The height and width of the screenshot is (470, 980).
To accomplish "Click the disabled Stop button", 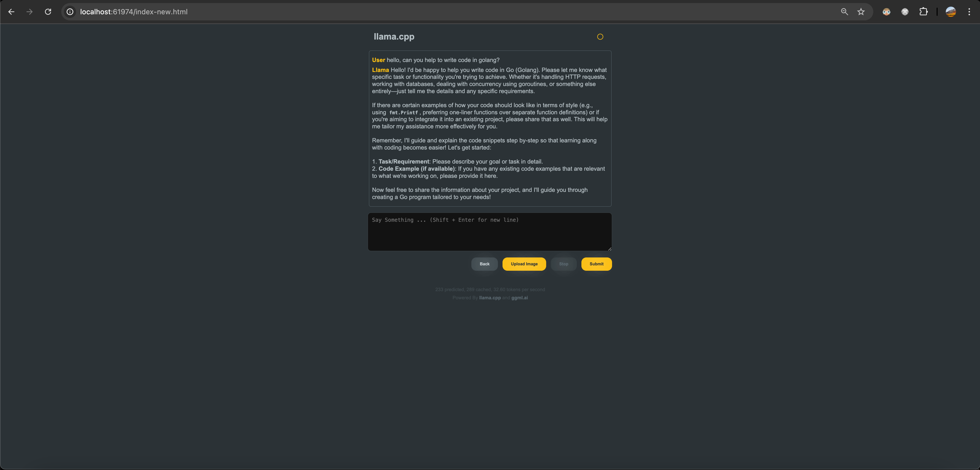I will pos(564,264).
